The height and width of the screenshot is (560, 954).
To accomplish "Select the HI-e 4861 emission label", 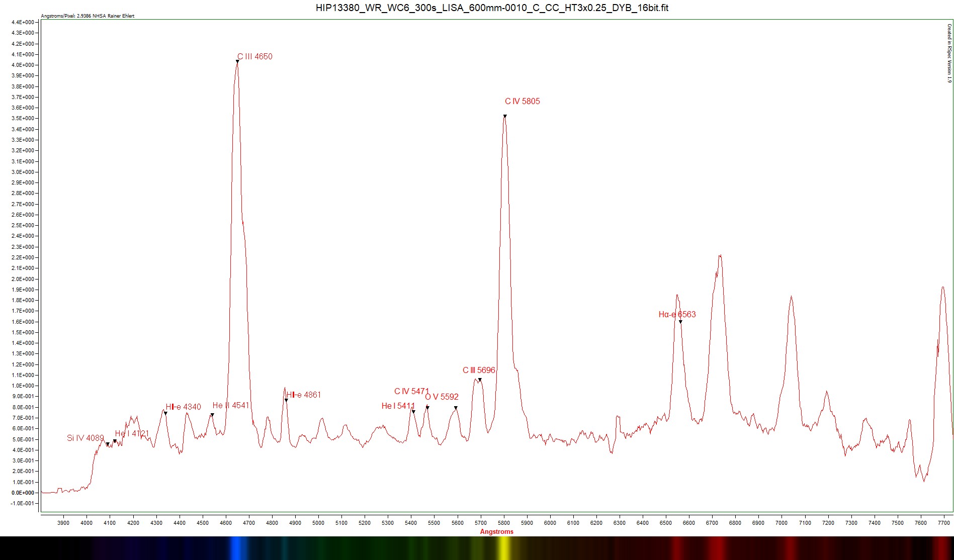I will point(303,395).
